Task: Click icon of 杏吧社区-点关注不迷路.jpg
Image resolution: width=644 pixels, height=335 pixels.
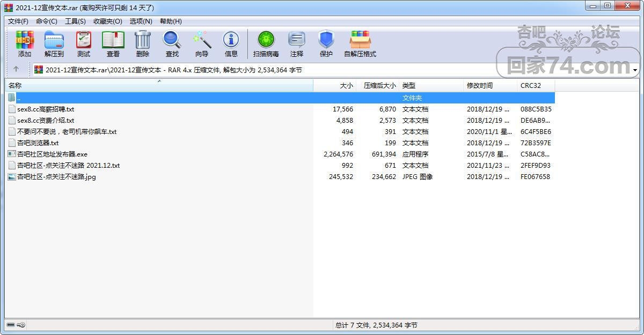Action: (x=12, y=176)
